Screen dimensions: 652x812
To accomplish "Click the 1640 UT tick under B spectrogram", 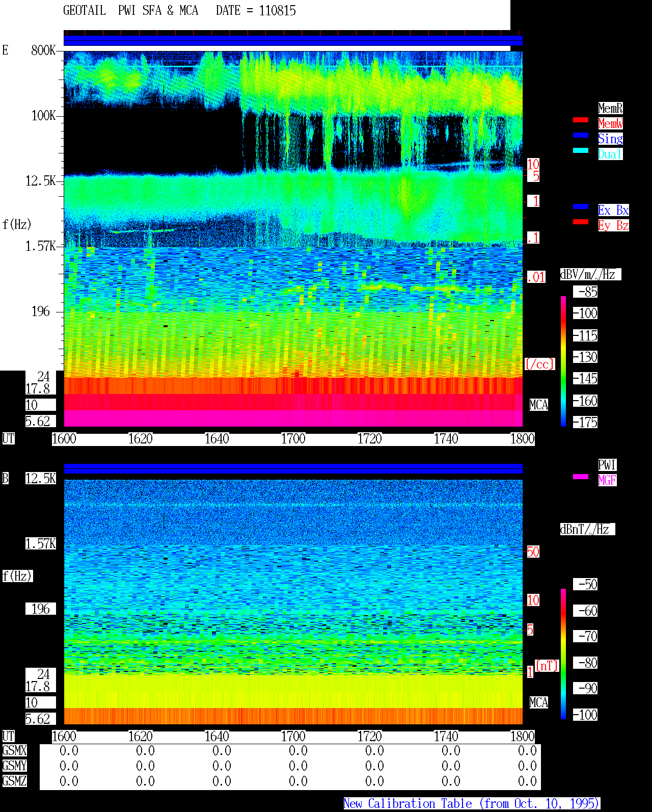I will [x=217, y=737].
